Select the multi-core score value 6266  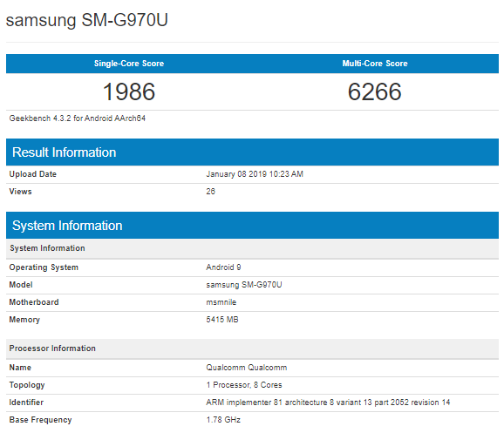click(x=375, y=91)
